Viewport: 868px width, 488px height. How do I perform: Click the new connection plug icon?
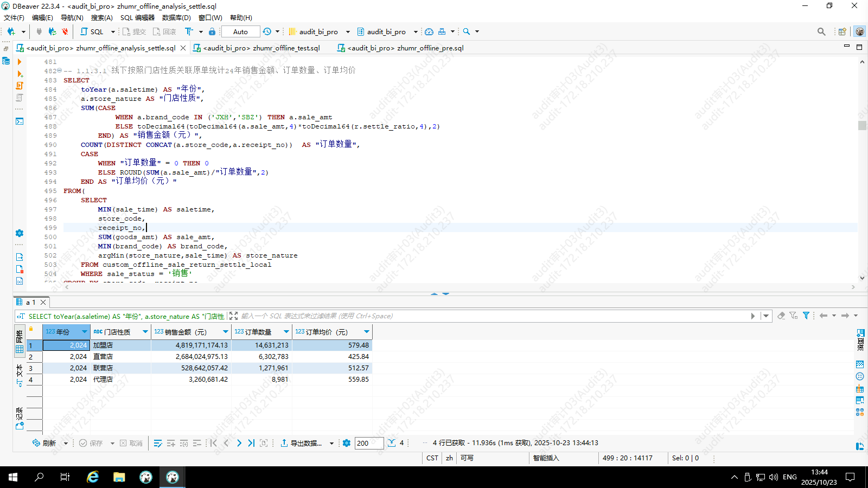click(11, 31)
